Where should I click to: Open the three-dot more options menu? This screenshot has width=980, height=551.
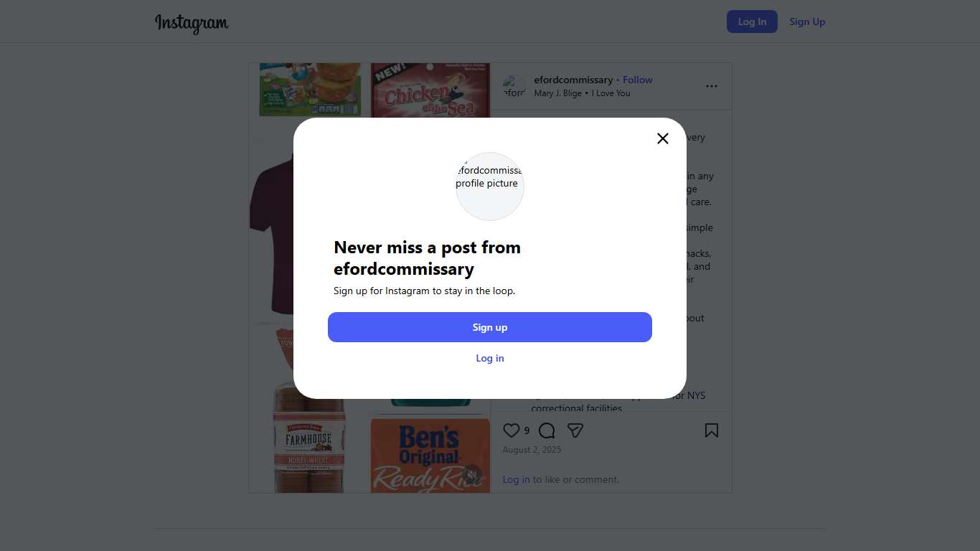click(x=711, y=86)
